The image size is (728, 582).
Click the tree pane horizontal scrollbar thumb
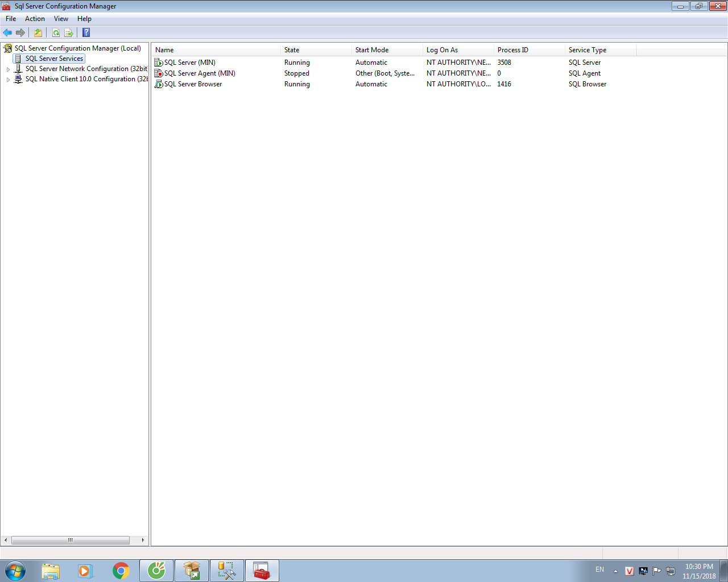pos(71,540)
